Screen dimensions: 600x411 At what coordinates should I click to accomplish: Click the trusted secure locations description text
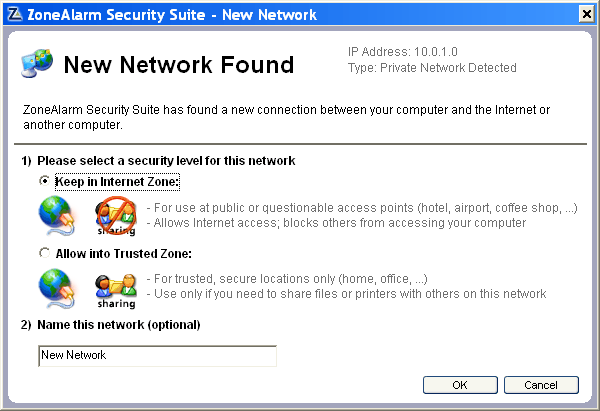coord(287,279)
